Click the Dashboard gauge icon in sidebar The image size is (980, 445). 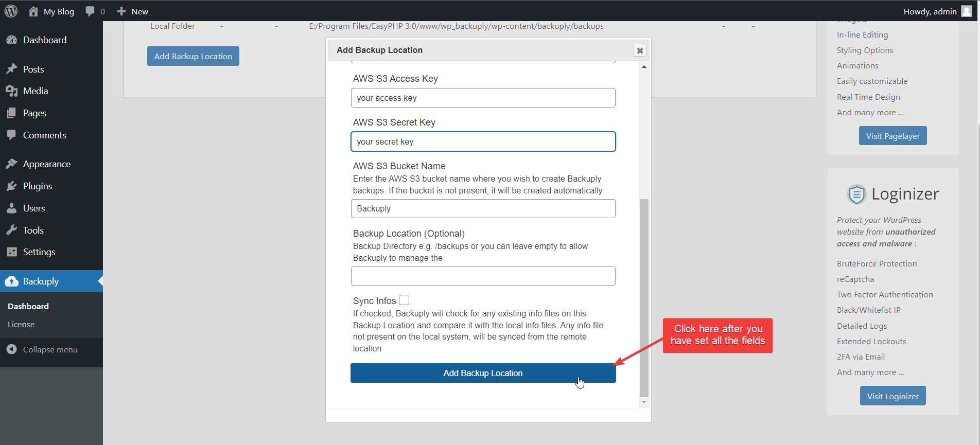[x=12, y=40]
